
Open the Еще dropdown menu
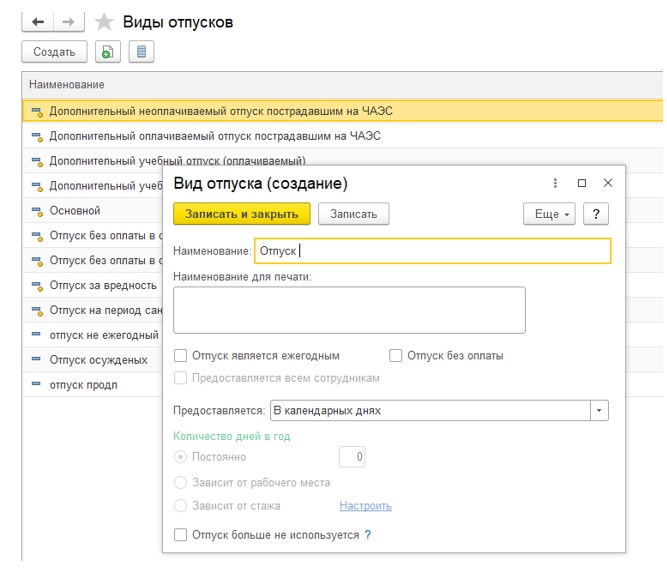point(550,214)
